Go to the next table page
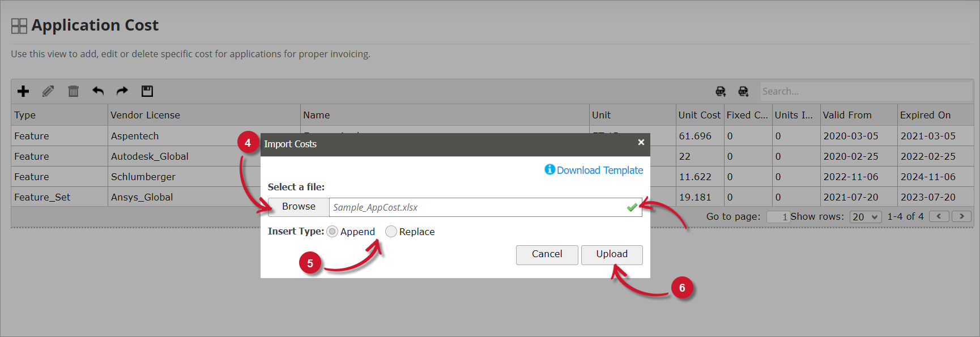Image resolution: width=980 pixels, height=337 pixels. pyautogui.click(x=961, y=216)
